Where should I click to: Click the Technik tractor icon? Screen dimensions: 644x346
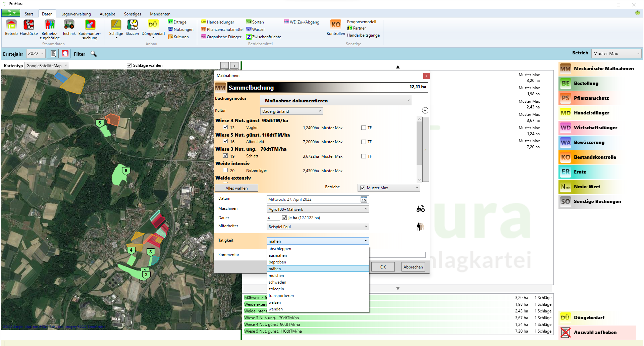69,25
